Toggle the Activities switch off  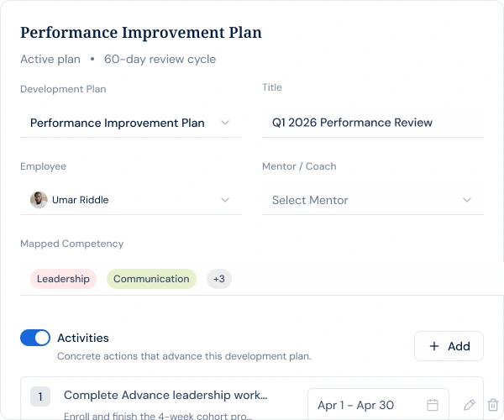(x=35, y=338)
